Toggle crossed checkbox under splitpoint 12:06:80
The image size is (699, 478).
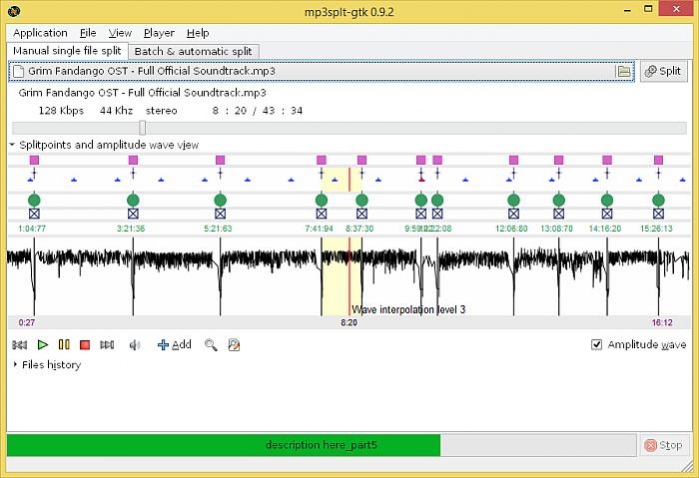click(514, 214)
